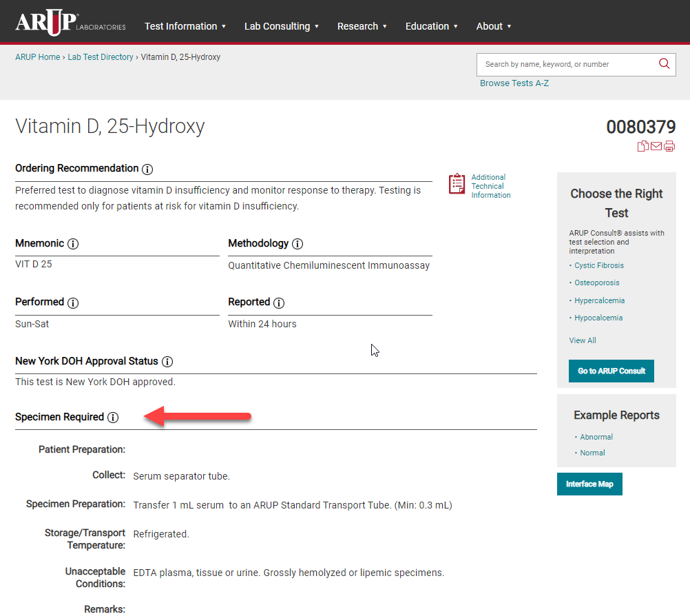This screenshot has height=616, width=690.
Task: Open Additional Technical Information link
Action: click(491, 186)
